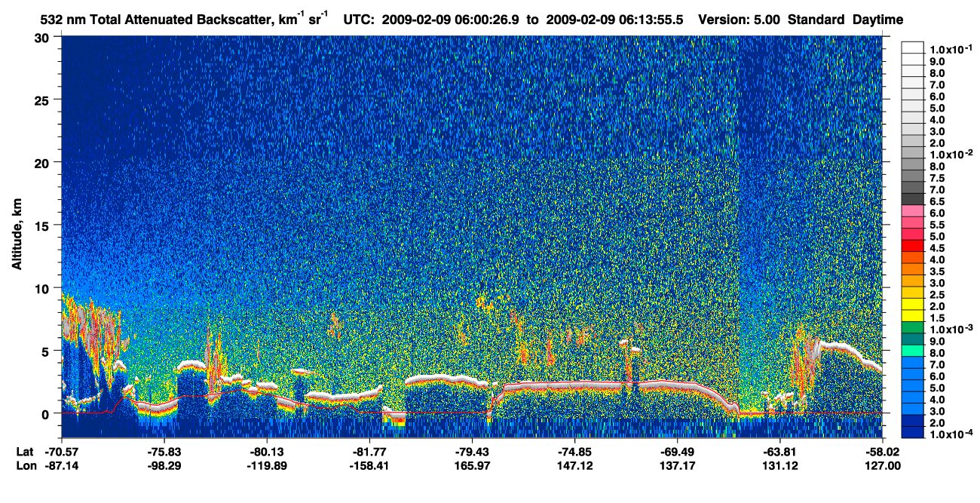Click longitude value '-158.41'
Screen dimensions: 980x503
tap(369, 465)
